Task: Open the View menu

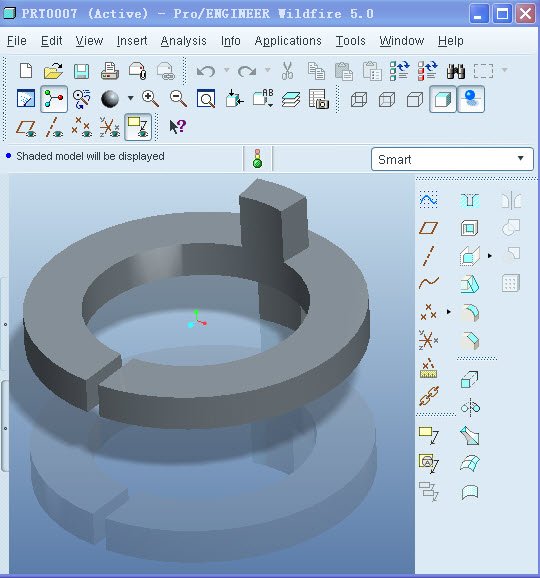Action: pyautogui.click(x=89, y=41)
